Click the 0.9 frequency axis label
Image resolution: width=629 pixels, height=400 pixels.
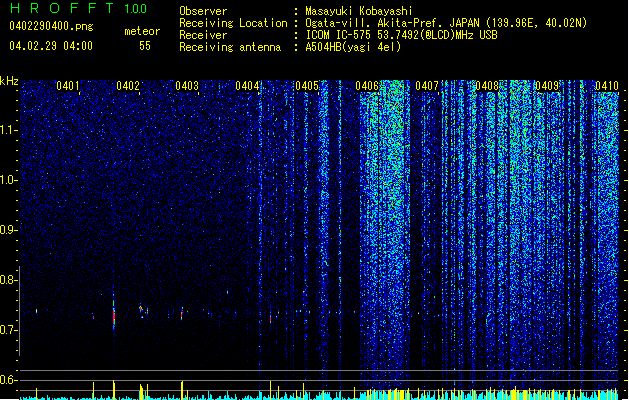point(8,230)
